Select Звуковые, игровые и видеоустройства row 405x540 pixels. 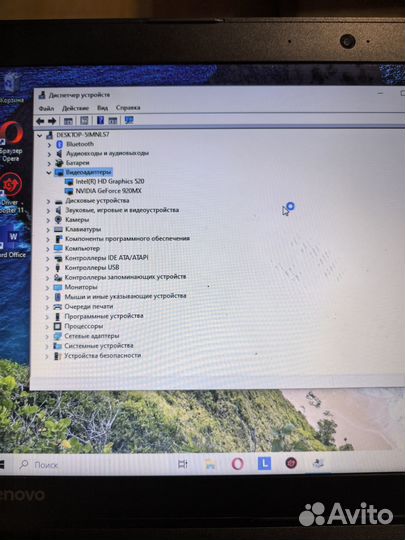pos(122,210)
